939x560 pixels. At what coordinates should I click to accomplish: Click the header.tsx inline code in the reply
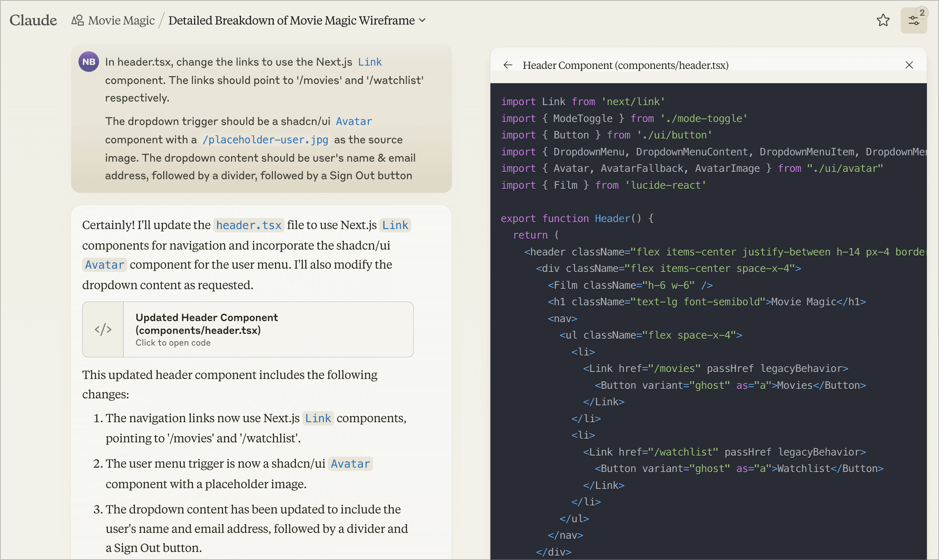pos(248,225)
